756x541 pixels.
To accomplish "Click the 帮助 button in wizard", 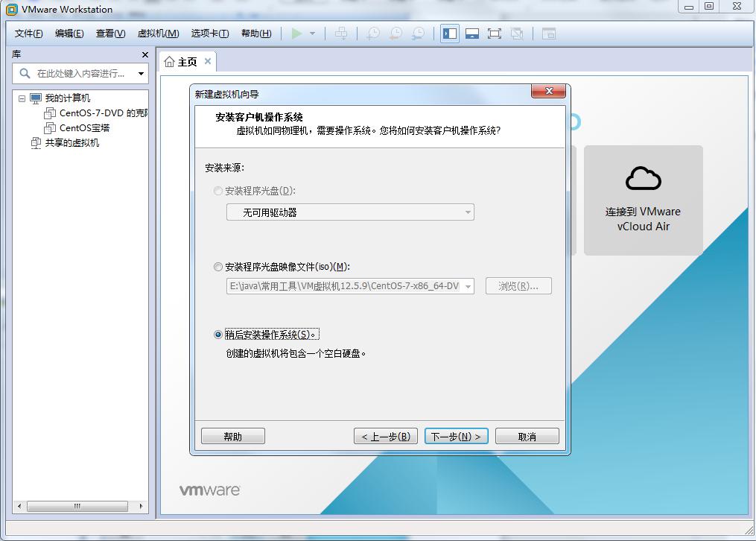I will [x=233, y=437].
